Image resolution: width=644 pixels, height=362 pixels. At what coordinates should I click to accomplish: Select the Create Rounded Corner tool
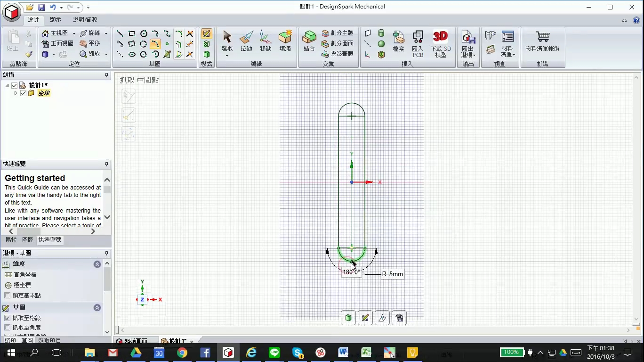pyautogui.click(x=179, y=33)
